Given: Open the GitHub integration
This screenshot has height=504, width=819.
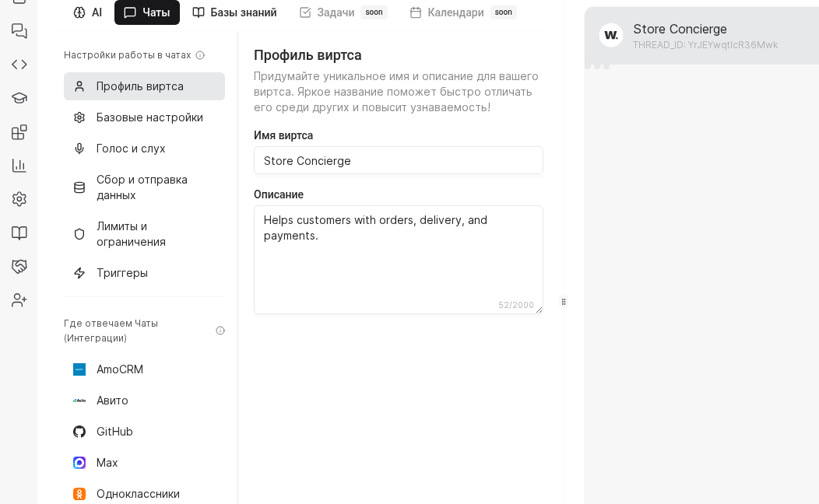Looking at the screenshot, I should point(114,432).
